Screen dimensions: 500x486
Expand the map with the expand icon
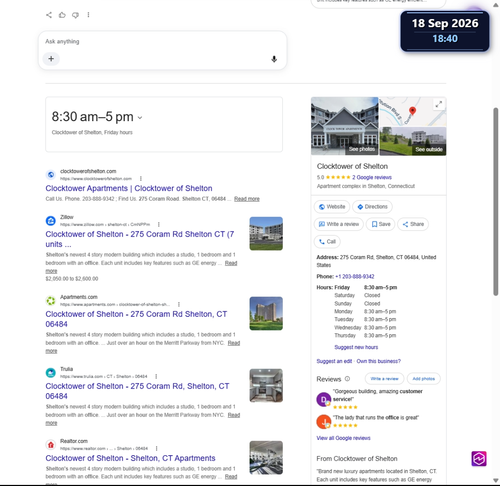pos(439,105)
